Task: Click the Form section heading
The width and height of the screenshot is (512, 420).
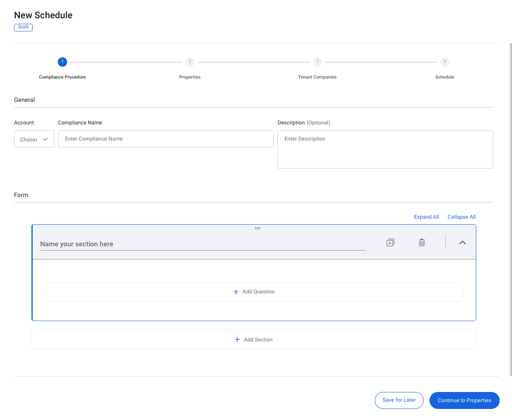Action: point(21,195)
